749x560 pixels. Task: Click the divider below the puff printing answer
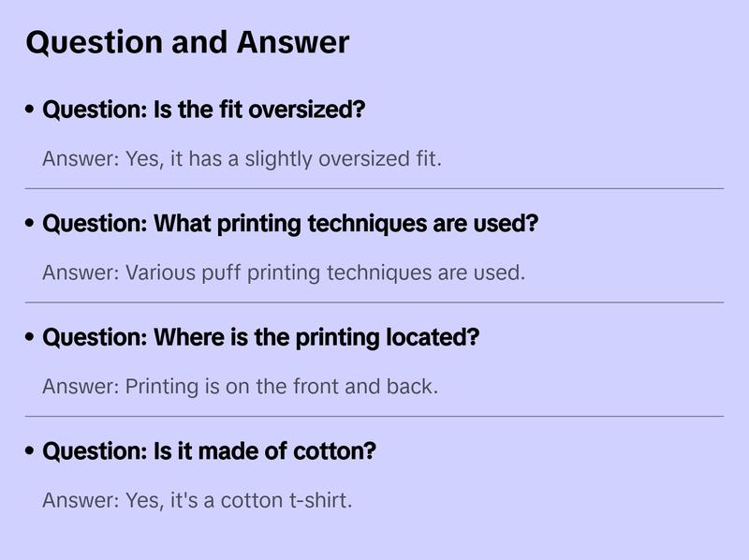coord(374,302)
